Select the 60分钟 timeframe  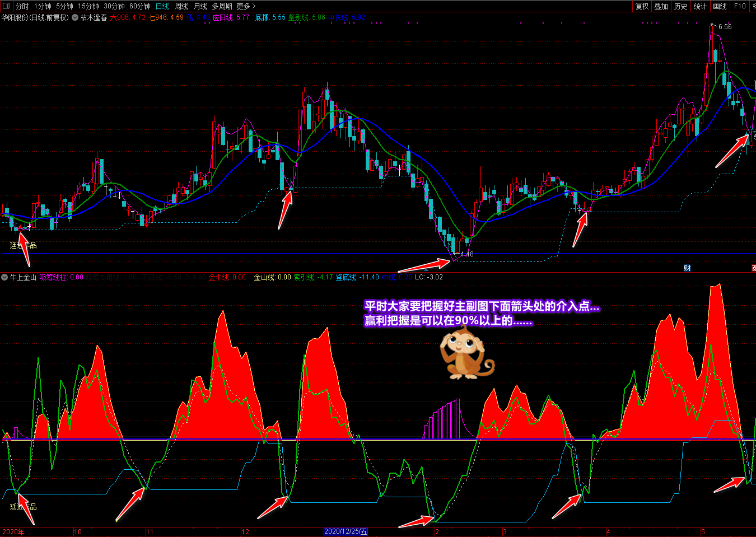(140, 6)
